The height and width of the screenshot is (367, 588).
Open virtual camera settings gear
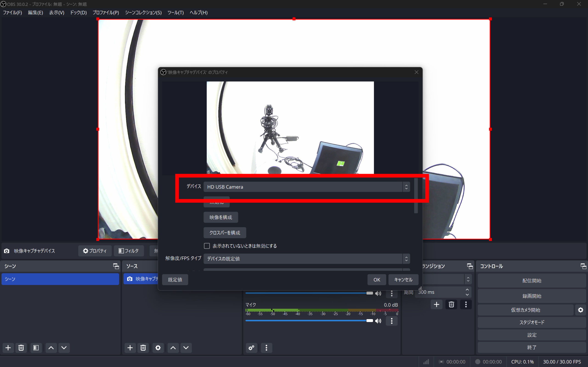coord(580,310)
